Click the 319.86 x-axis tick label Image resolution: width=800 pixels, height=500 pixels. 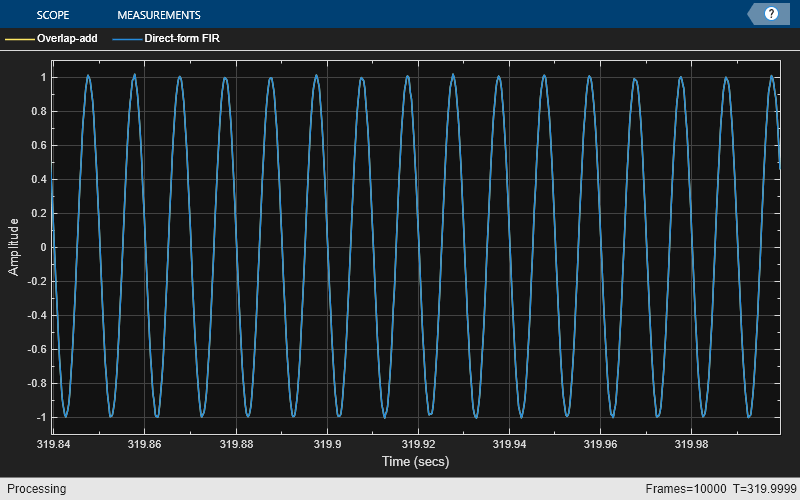144,444
